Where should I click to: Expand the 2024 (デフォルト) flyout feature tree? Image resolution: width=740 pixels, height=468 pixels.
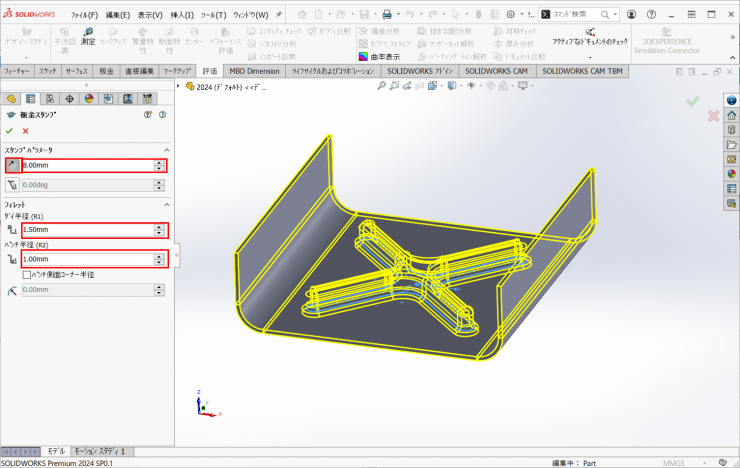point(179,86)
